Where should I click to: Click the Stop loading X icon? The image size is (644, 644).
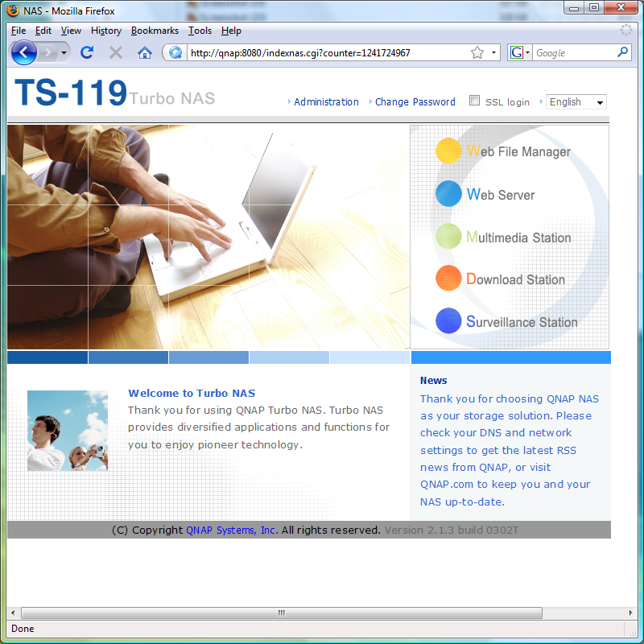[116, 52]
